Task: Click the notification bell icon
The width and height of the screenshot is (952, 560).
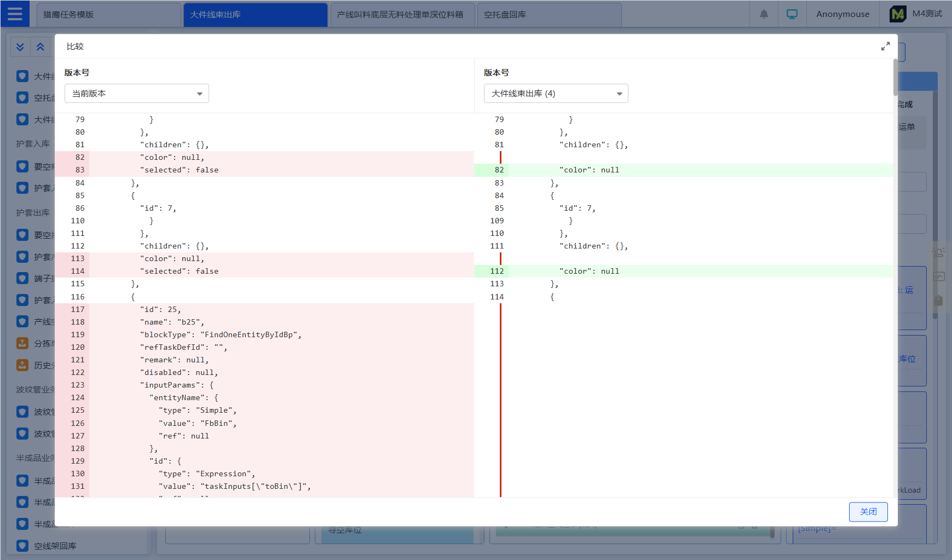Action: (x=764, y=14)
